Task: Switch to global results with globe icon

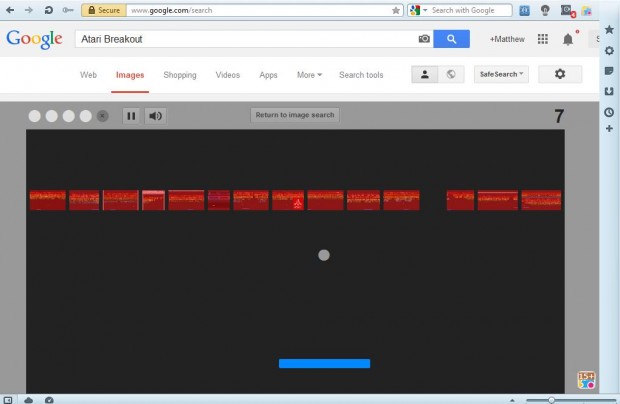Action: (x=451, y=74)
